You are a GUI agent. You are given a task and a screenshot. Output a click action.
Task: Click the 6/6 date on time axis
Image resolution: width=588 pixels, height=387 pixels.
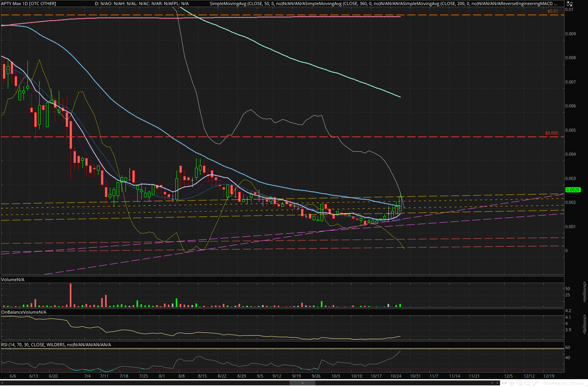(x=14, y=375)
